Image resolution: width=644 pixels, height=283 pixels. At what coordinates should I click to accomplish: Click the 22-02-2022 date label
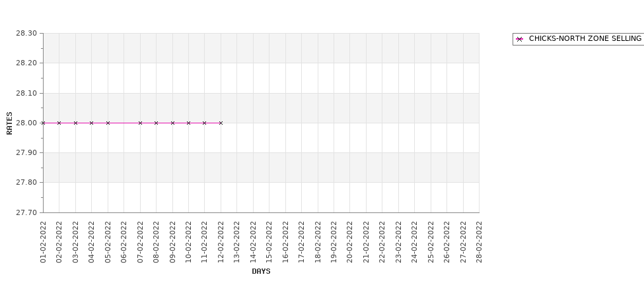(x=382, y=242)
